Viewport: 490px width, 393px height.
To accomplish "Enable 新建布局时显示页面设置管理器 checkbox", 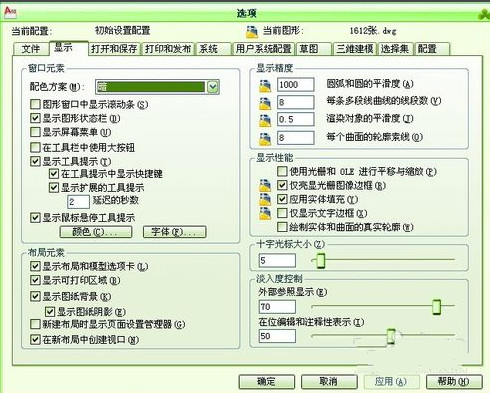I will (x=35, y=324).
